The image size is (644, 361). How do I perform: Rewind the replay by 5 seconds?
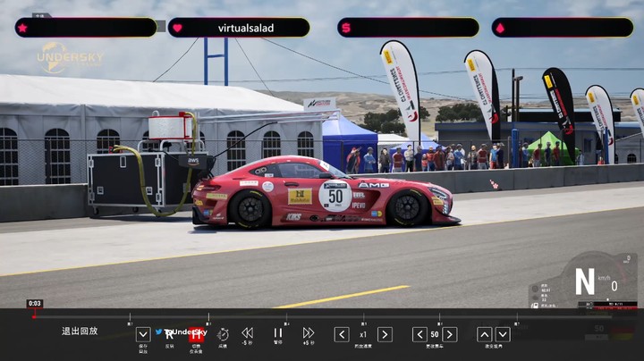tap(247, 332)
